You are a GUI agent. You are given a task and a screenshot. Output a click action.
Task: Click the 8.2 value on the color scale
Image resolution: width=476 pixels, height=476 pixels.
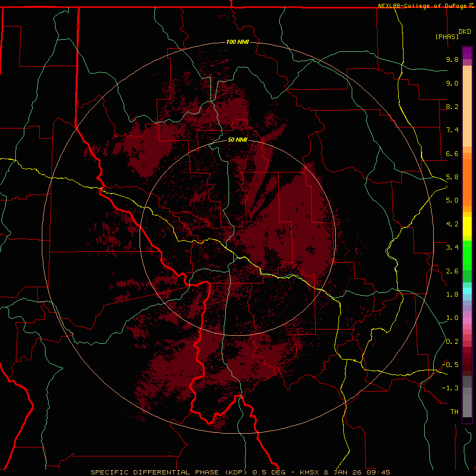tap(452, 106)
